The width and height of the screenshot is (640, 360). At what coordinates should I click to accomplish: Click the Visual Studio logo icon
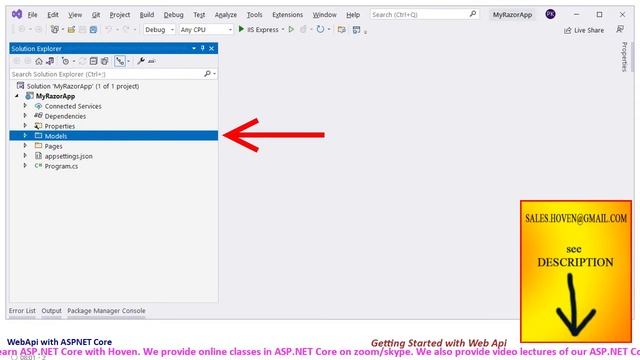click(x=17, y=14)
